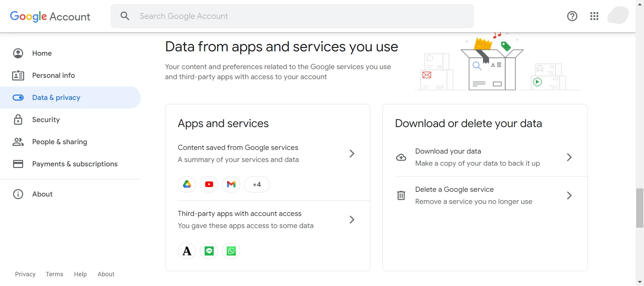Click the WhatsApp third-party app icon
This screenshot has width=644, height=286.
coord(231,251)
